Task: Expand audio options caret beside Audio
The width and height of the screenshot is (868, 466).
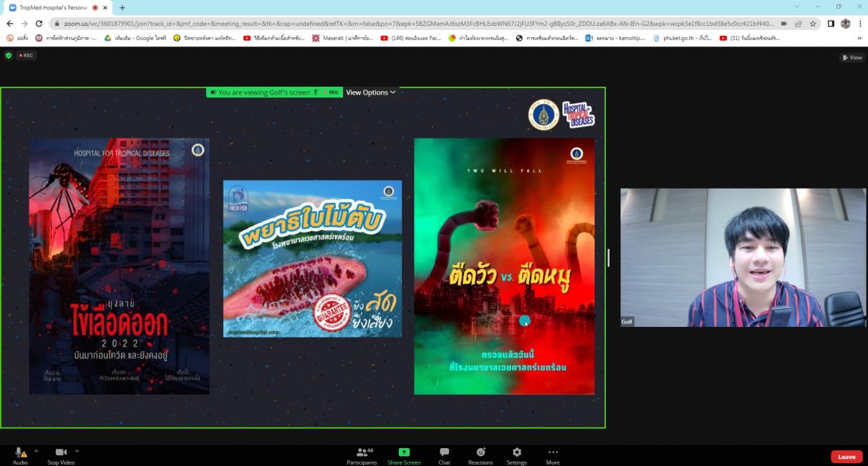Action: [x=36, y=452]
